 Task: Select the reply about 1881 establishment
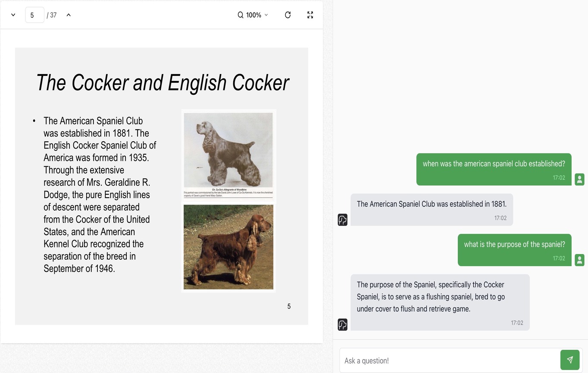(x=432, y=210)
